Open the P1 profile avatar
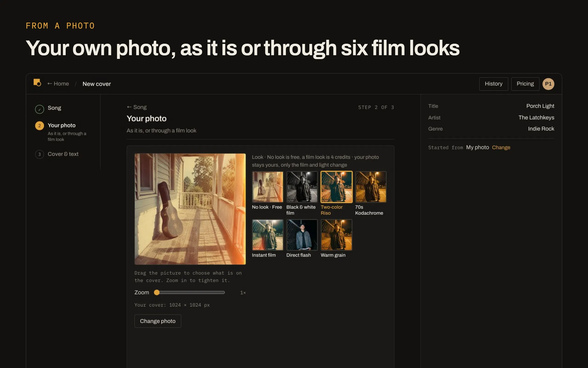The width and height of the screenshot is (588, 368). click(548, 84)
